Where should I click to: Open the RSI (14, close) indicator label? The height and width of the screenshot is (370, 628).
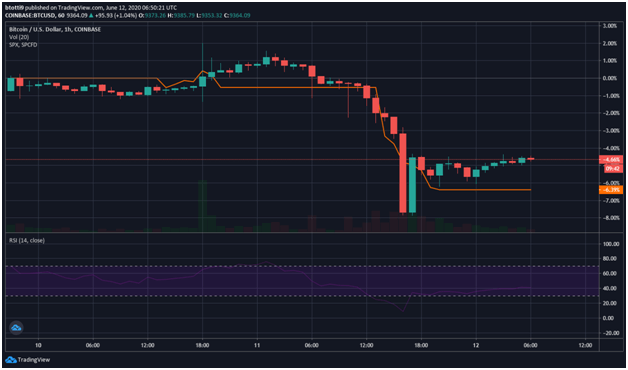[27, 240]
